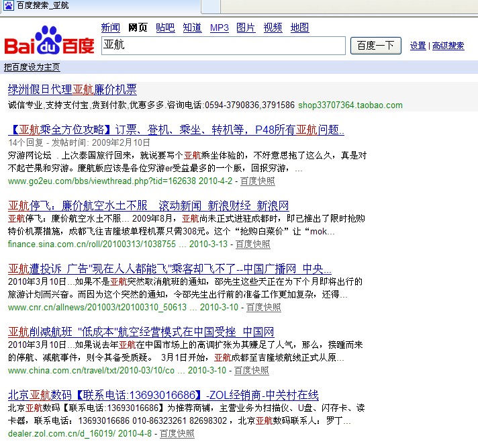Open 亚航削减航班 中国网 result title

(141, 332)
